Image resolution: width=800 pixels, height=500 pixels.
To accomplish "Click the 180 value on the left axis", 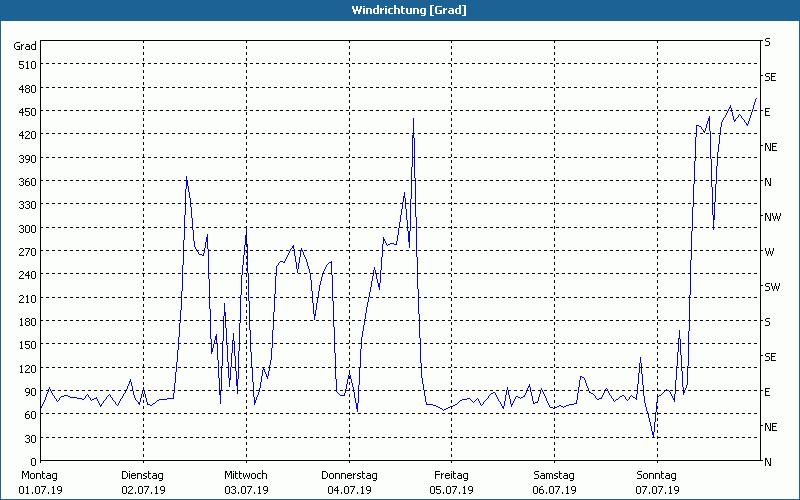I will (x=27, y=322).
